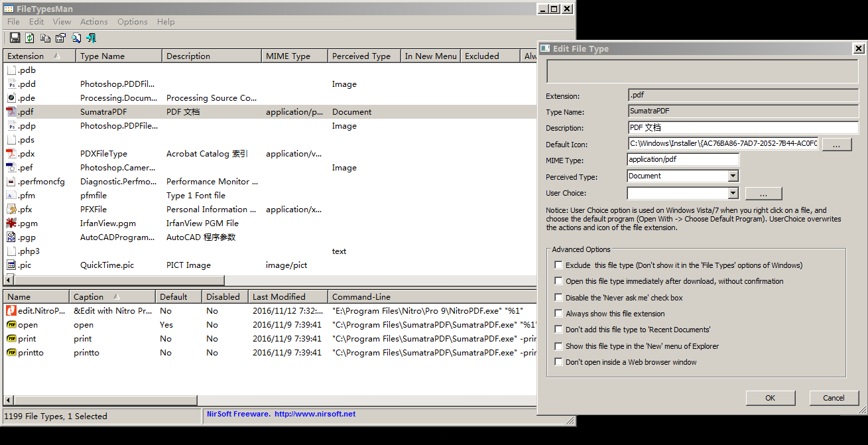Select the .pfx certificate icon
The width and height of the screenshot is (868, 445).
click(x=11, y=210)
